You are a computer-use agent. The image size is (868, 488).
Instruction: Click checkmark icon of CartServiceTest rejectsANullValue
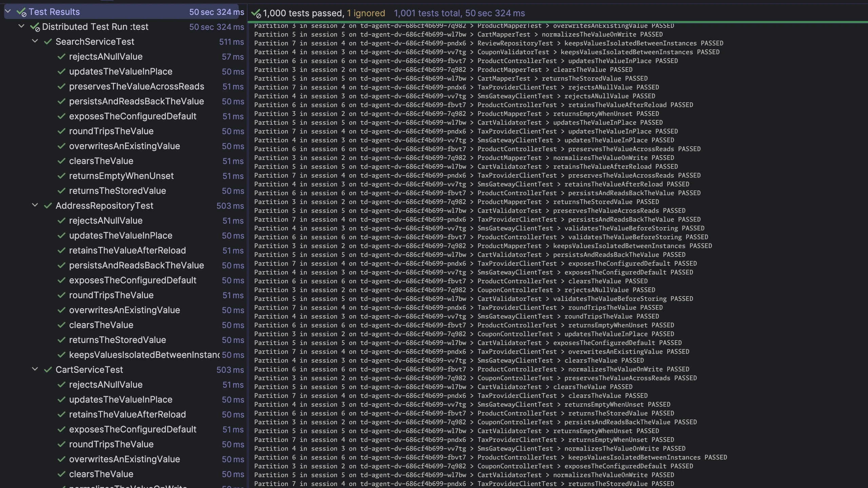(61, 385)
